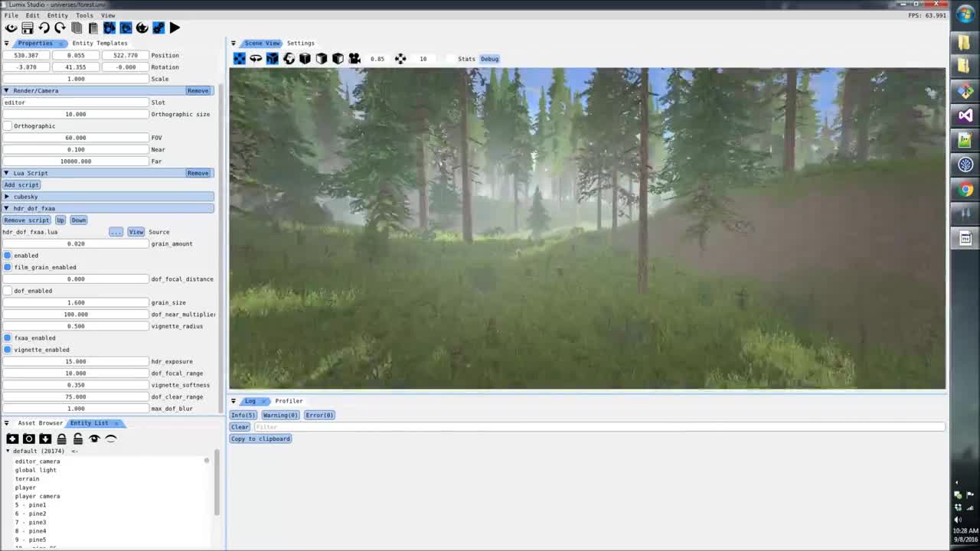This screenshot has width=980, height=551.
Task: Click the camera icon in Scene View toolbar
Action: pyautogui.click(x=354, y=59)
